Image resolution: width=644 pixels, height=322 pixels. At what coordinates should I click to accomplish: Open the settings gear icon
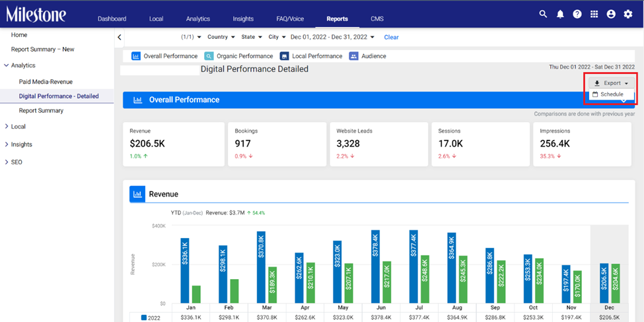point(628,15)
